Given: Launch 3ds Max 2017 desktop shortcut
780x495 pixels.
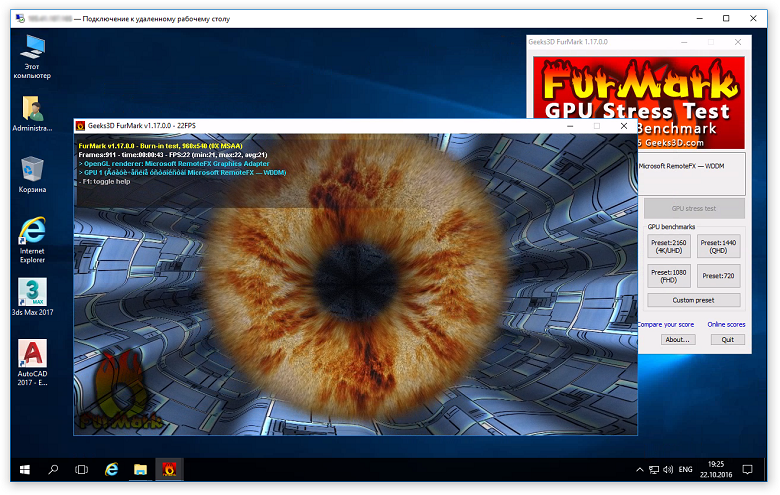Looking at the screenshot, I should tap(32, 297).
